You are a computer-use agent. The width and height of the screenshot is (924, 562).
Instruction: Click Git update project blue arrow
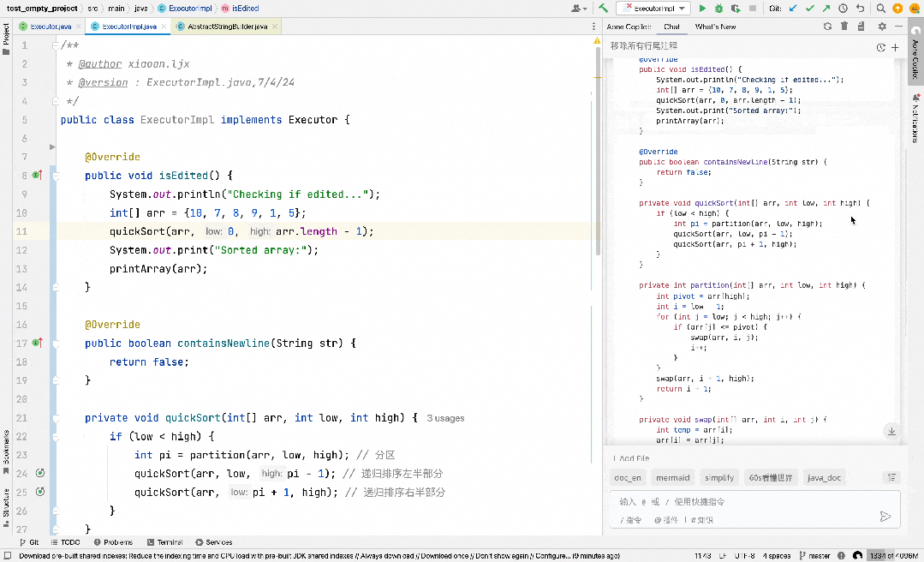click(793, 9)
